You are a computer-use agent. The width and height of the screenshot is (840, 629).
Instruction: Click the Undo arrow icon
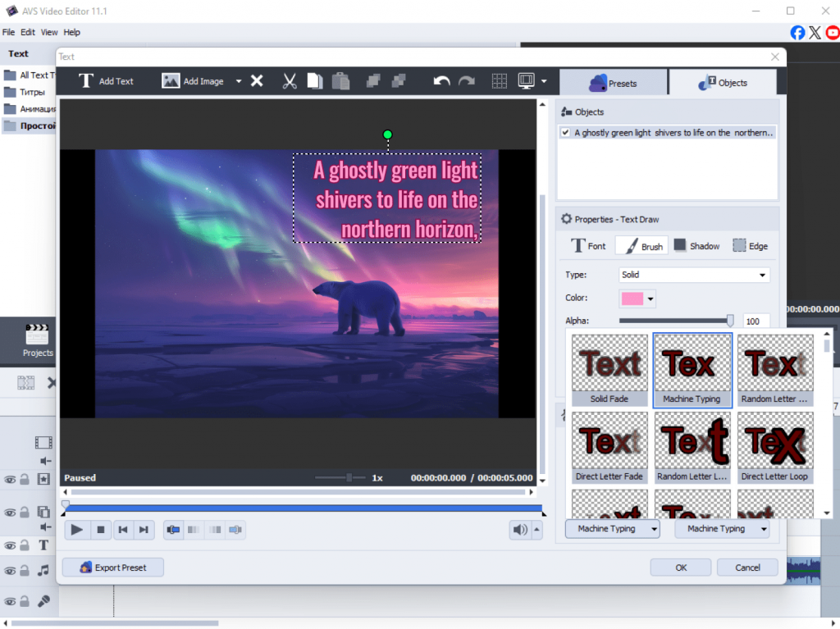(x=441, y=81)
